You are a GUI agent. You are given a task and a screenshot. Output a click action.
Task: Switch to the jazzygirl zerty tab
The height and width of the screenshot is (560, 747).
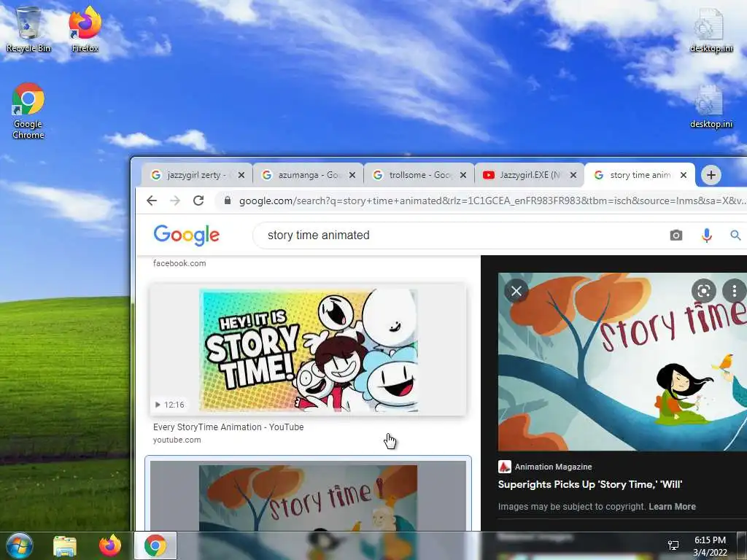coord(196,175)
